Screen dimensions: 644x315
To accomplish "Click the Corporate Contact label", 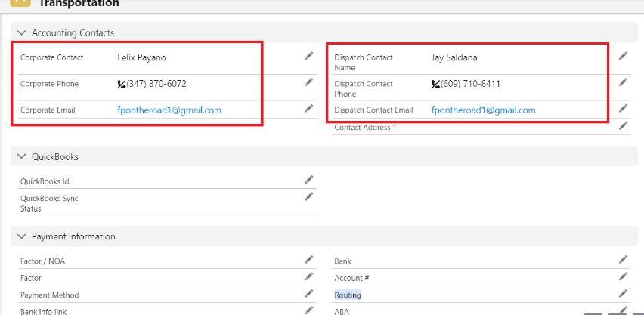I will click(x=51, y=57).
